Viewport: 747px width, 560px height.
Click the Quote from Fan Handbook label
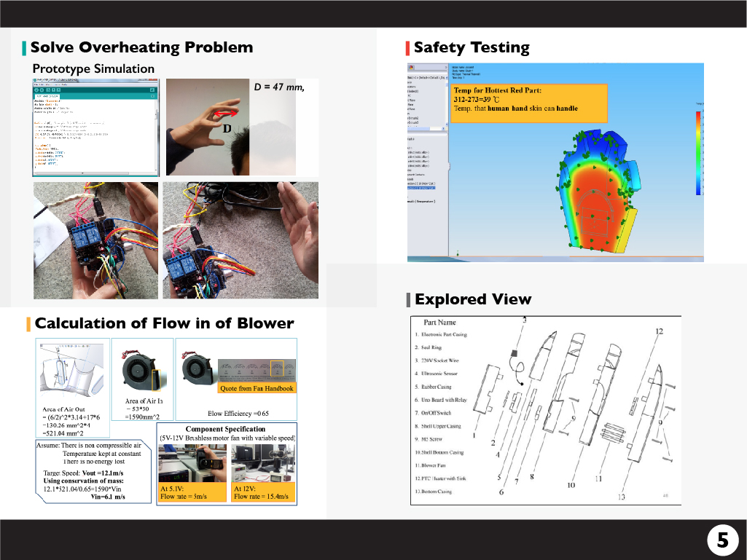257,388
